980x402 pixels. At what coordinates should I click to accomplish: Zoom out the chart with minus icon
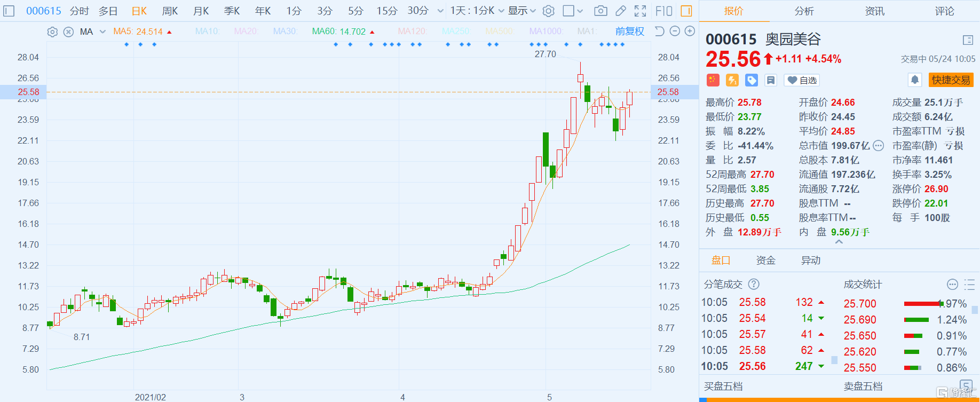tap(675, 31)
